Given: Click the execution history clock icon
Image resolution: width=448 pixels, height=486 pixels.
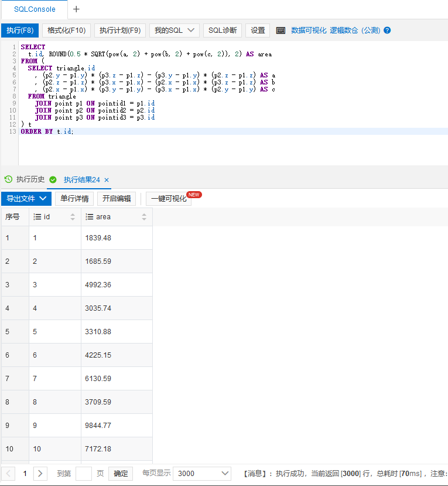Looking at the screenshot, I should pyautogui.click(x=8, y=179).
